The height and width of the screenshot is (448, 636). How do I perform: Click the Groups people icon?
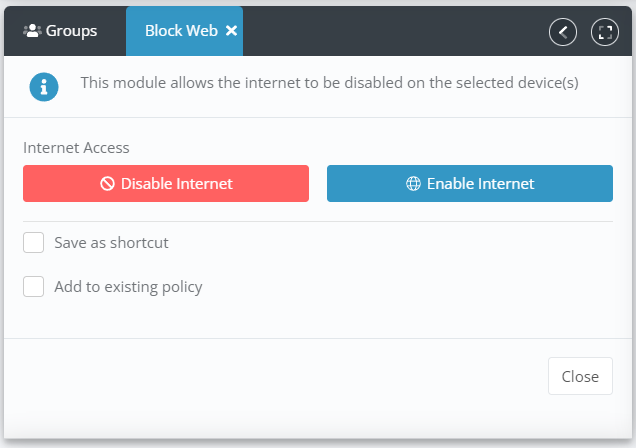(x=32, y=31)
